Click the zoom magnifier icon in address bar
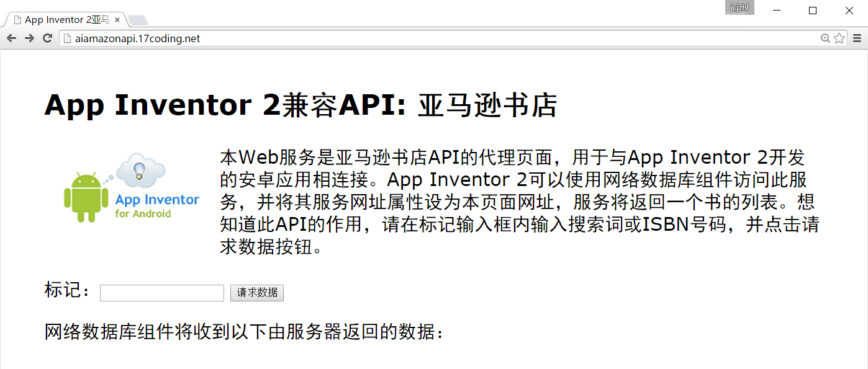868x369 pixels. pos(825,38)
